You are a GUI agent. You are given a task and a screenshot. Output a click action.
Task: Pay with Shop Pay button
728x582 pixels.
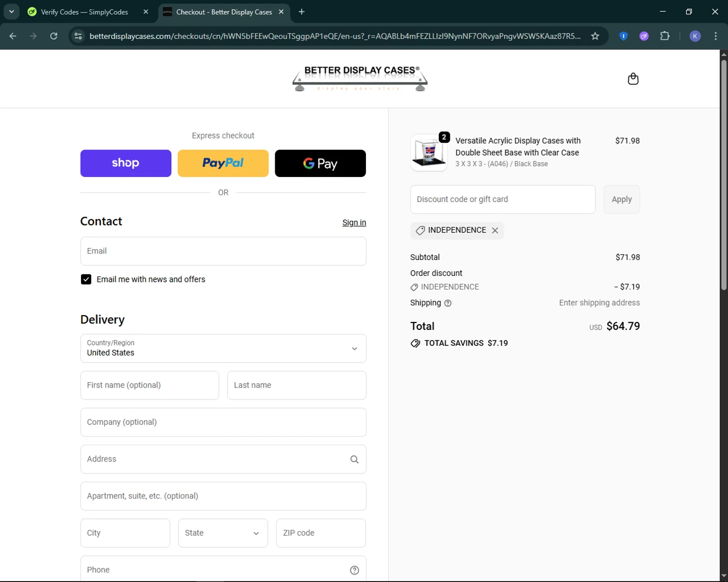[x=126, y=163]
